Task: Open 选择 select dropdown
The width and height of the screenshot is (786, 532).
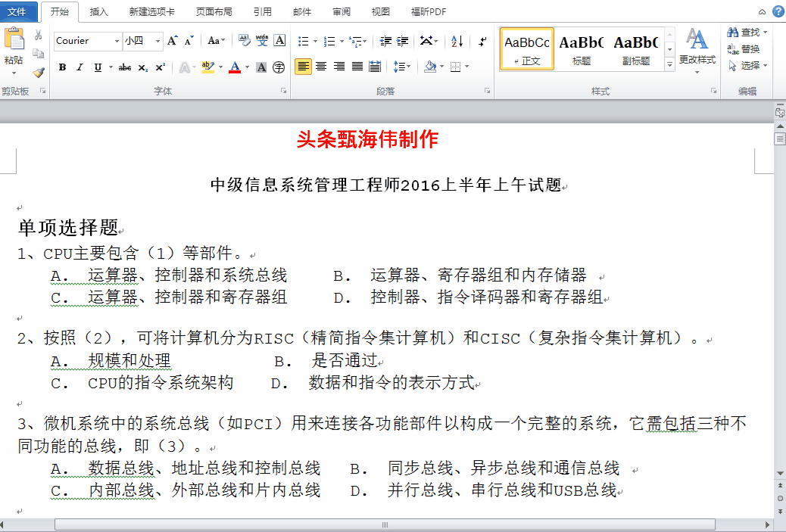Action: click(x=748, y=66)
